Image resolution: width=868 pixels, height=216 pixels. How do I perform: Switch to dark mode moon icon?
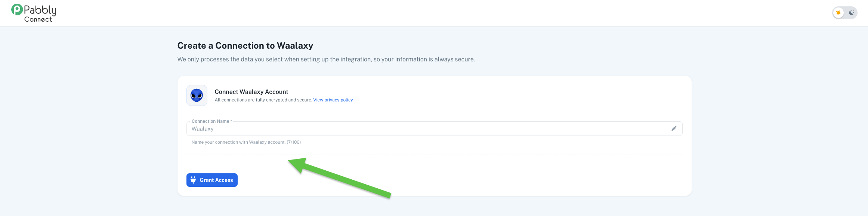click(851, 13)
